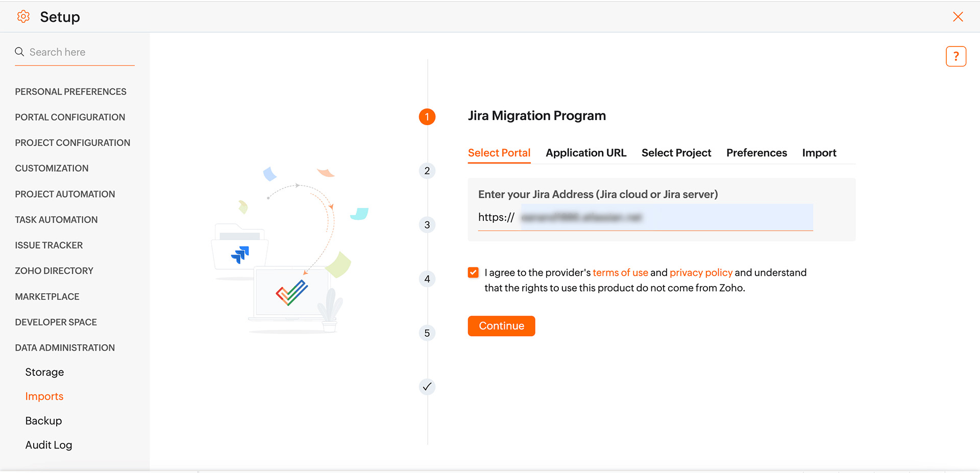The image size is (980, 473).
Task: Click step 1 circle in wizard
Action: coord(427,117)
